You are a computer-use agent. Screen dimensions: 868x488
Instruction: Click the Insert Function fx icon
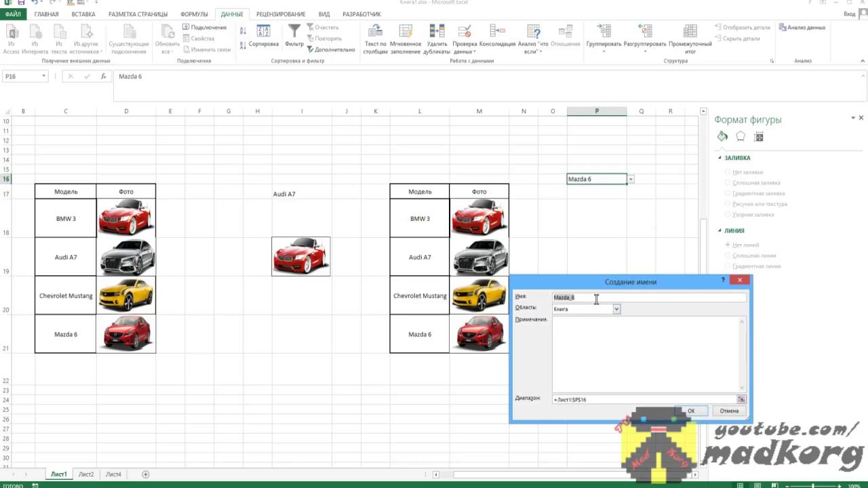coord(103,77)
